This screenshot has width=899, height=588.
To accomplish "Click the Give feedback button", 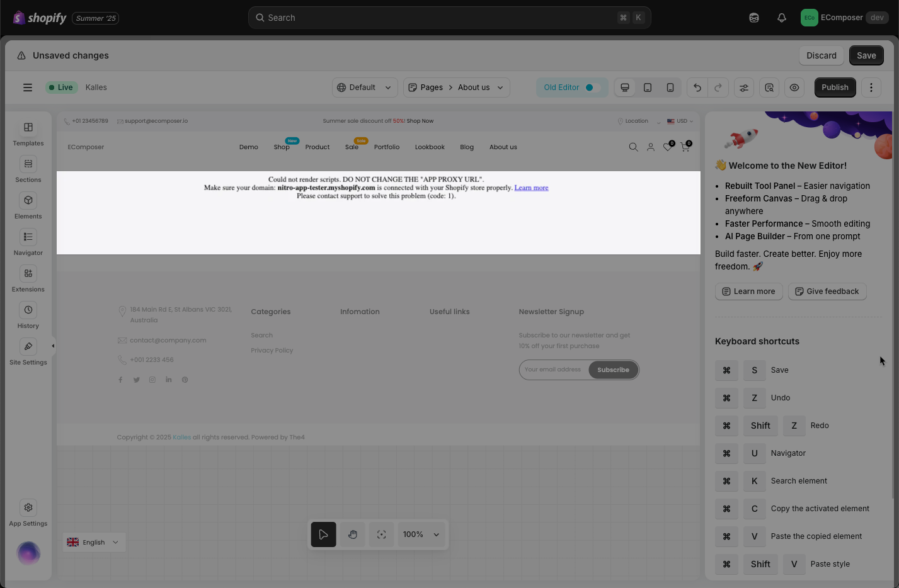I will (827, 291).
